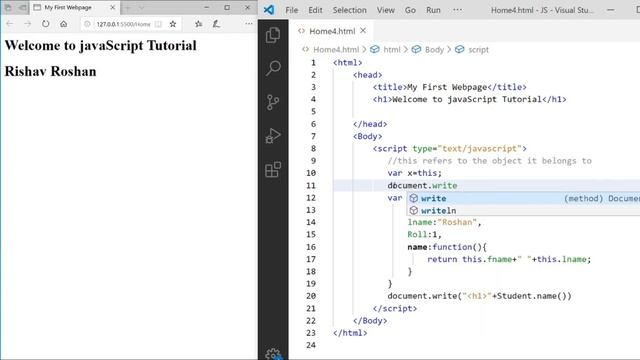
Task: Open the Edit menu in VS Code
Action: 315,10
